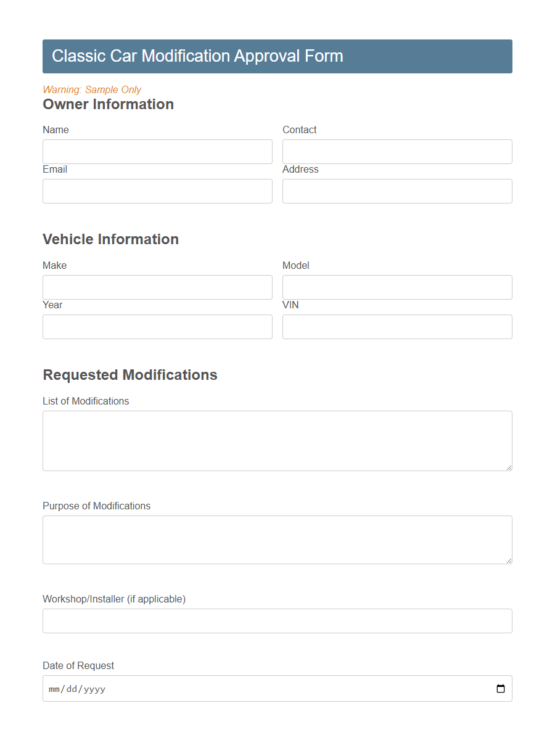Click the Classic Car Modification Approval Form header
Image resolution: width=555 pixels, height=756 pixels.
click(198, 56)
